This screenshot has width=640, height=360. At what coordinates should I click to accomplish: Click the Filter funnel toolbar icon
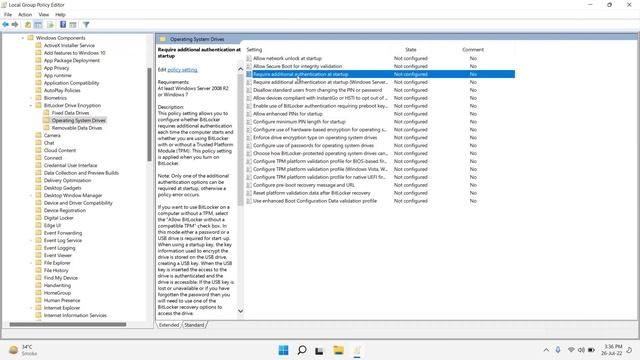(x=86, y=25)
